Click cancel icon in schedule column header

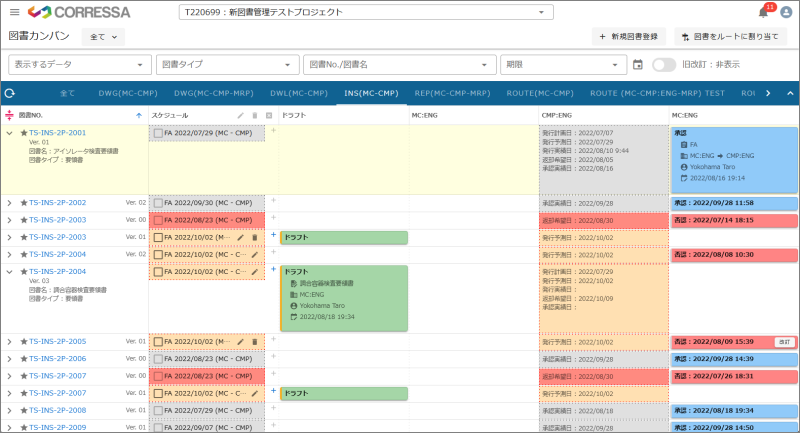coord(269,115)
